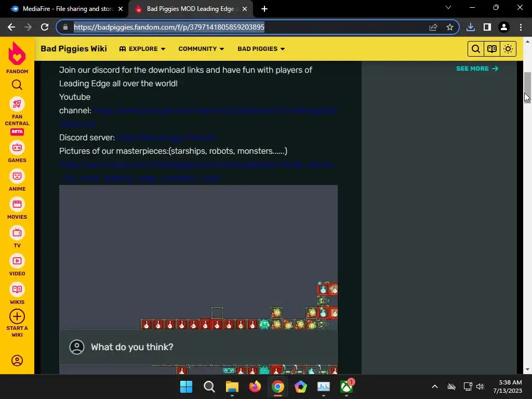Open the sidebar user profile icon
532x399 pixels.
[17, 361]
